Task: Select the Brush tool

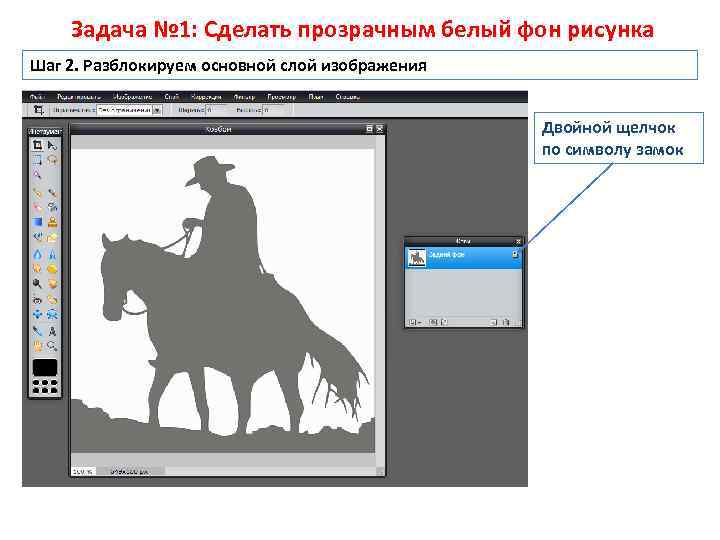Action: point(52,193)
